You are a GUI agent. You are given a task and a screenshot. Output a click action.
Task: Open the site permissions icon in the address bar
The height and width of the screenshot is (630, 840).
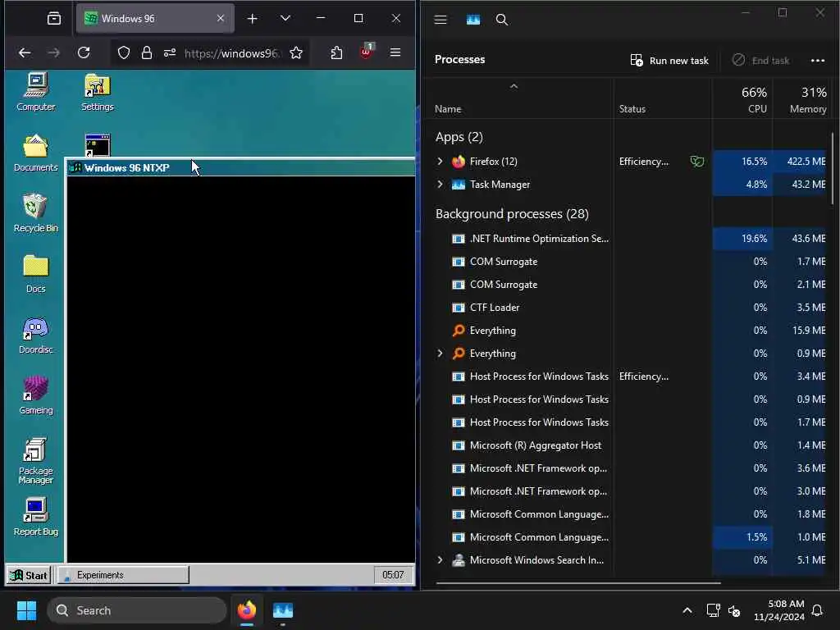tap(170, 52)
